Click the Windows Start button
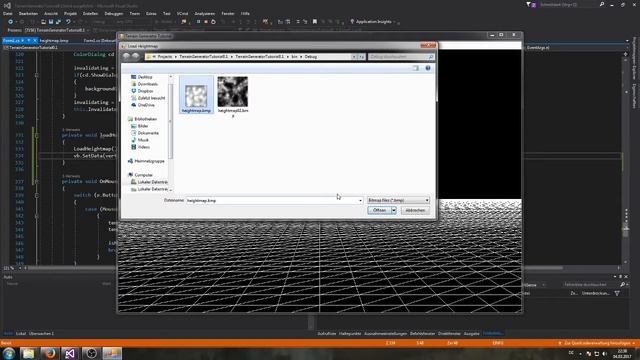640x360 pixels. click(9, 353)
